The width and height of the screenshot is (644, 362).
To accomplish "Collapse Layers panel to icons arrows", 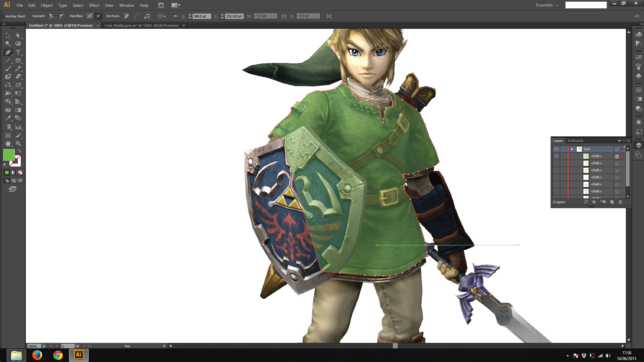I will [620, 141].
